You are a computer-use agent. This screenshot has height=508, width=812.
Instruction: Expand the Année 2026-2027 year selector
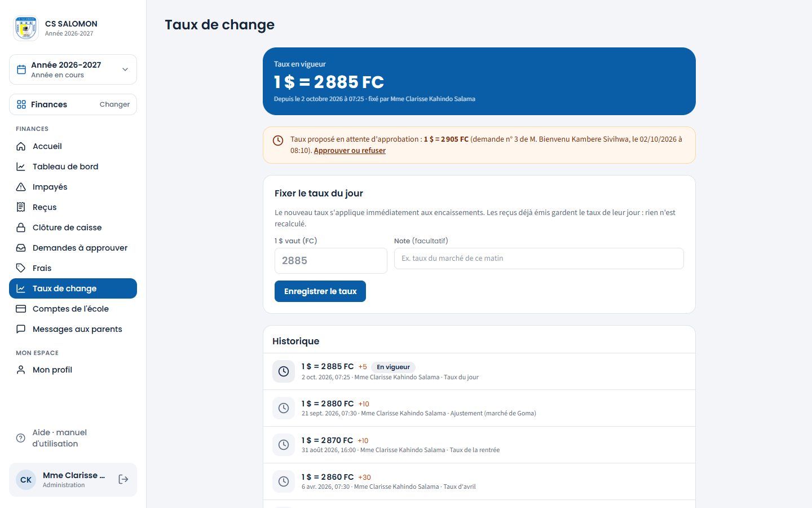73,69
